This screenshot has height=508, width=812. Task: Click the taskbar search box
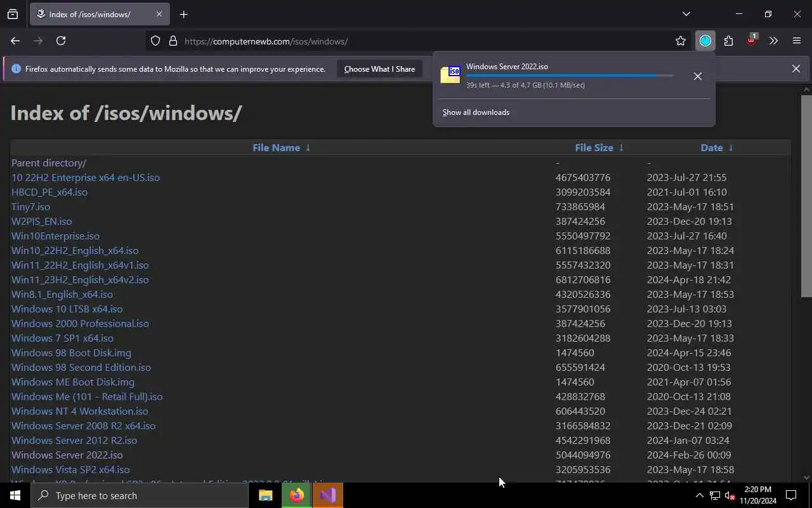point(140,495)
